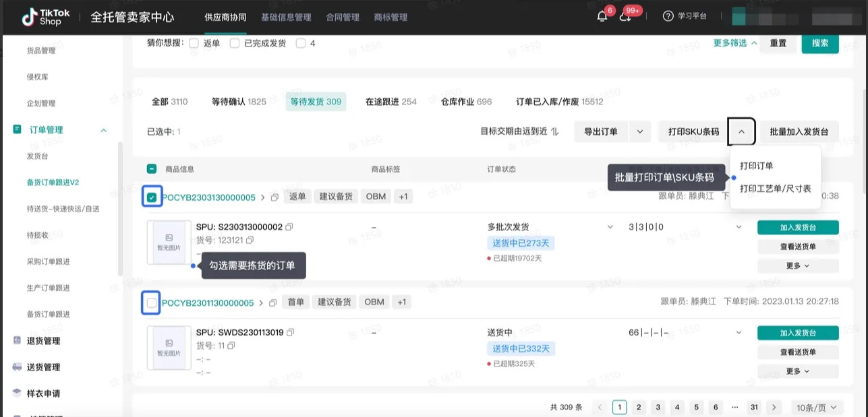Open 商标管理 top menu
Screen dimensions: 868x417
tap(390, 17)
